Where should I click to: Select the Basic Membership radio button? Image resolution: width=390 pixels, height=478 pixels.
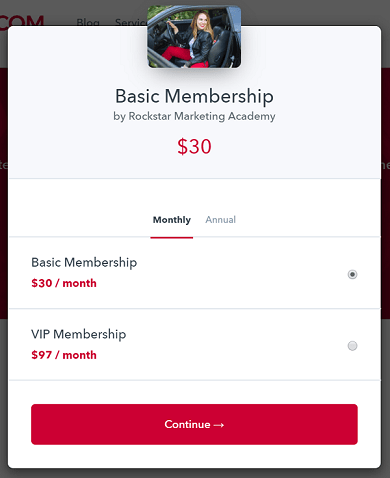point(352,274)
